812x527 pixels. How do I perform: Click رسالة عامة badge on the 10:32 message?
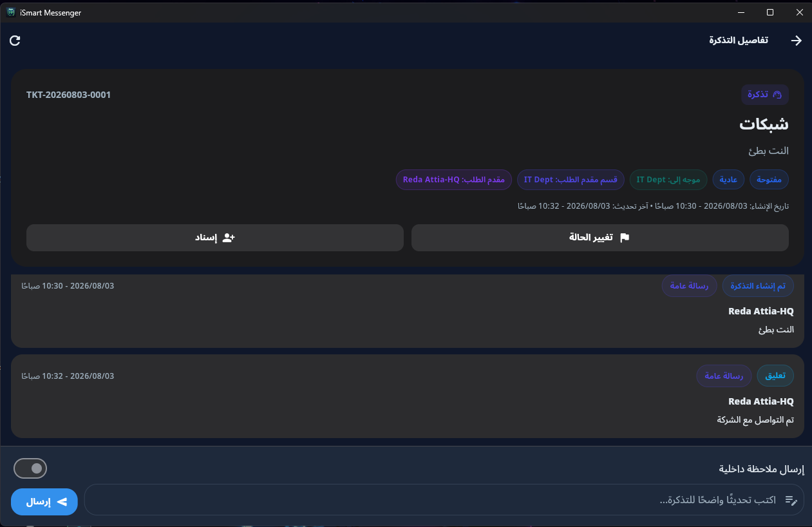pyautogui.click(x=724, y=376)
